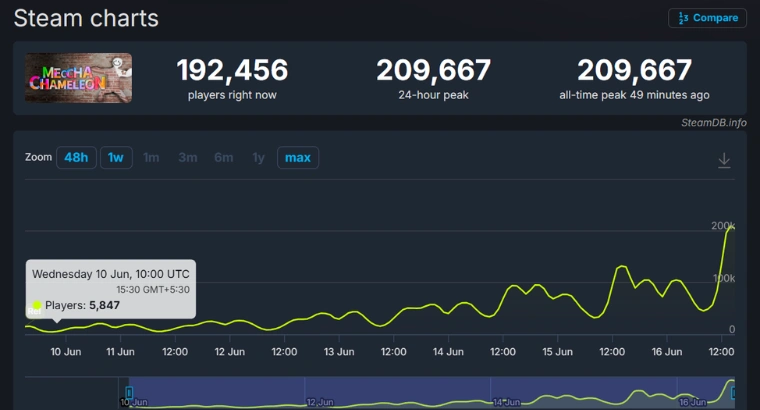Choose the 3m zoom option

tap(188, 158)
